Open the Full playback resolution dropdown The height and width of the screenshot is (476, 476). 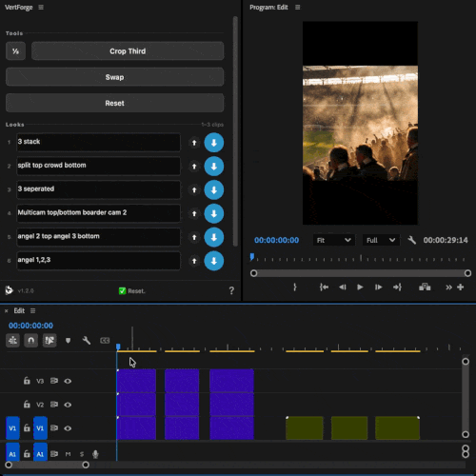coord(381,240)
